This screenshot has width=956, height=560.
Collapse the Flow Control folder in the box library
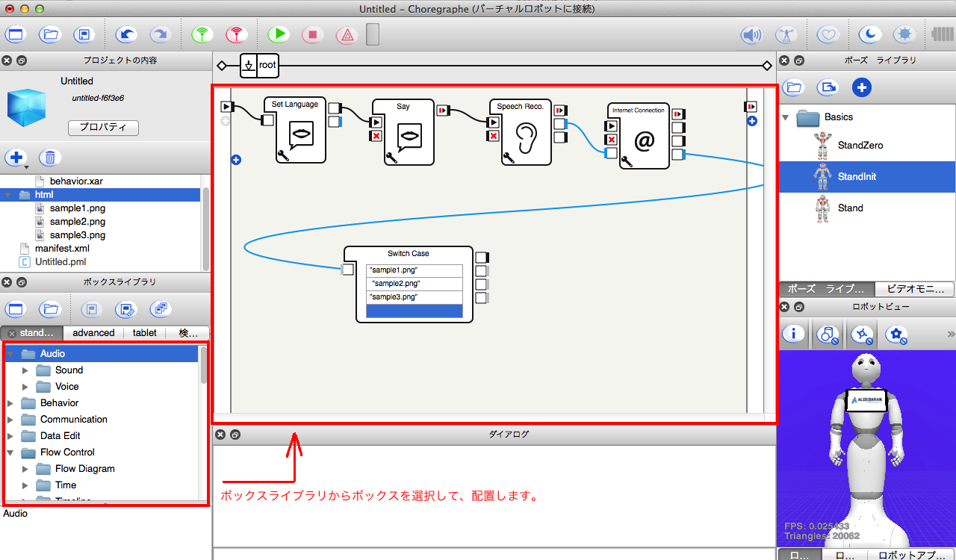pyautogui.click(x=10, y=452)
